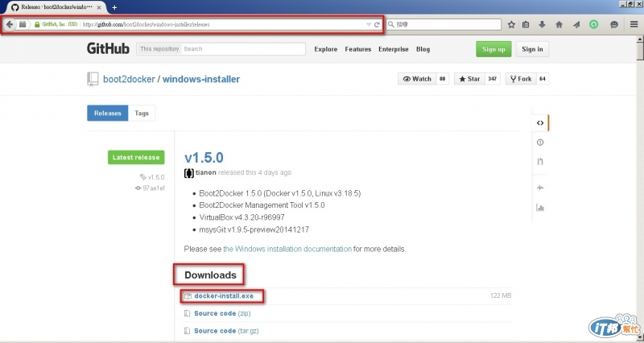The width and height of the screenshot is (644, 343).
Task: Click the repository book icon
Action: 93,79
